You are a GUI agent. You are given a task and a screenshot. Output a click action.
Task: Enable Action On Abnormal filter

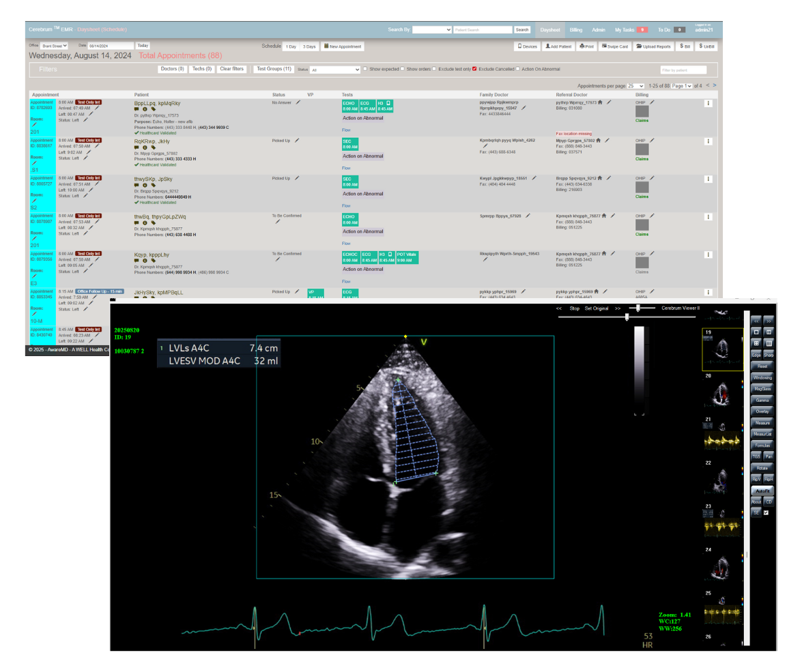coord(517,69)
